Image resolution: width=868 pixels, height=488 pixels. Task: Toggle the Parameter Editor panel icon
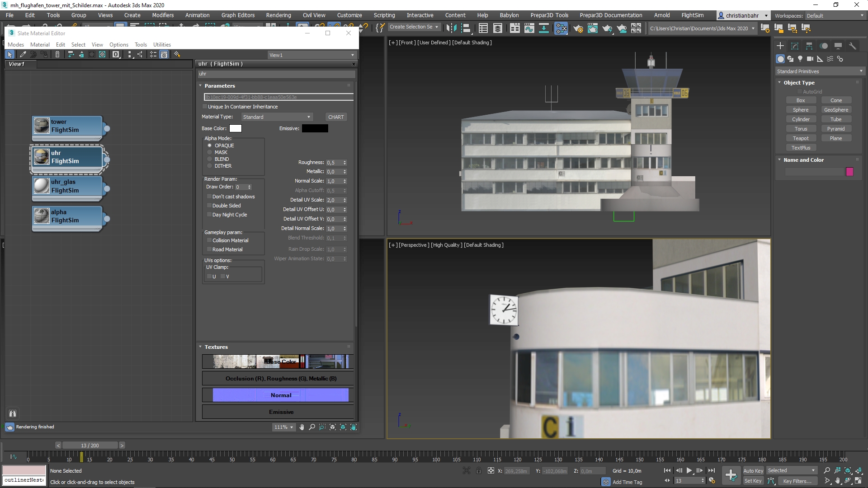164,54
